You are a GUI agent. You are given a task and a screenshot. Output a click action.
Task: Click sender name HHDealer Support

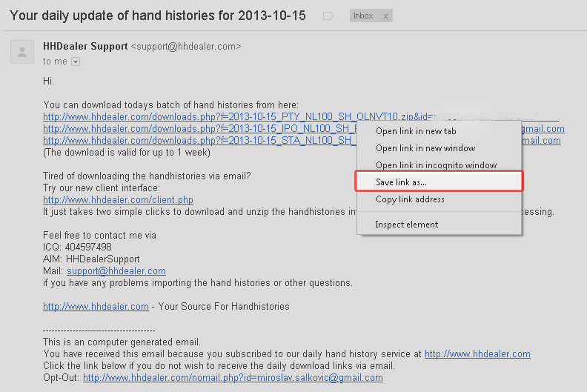click(85, 46)
